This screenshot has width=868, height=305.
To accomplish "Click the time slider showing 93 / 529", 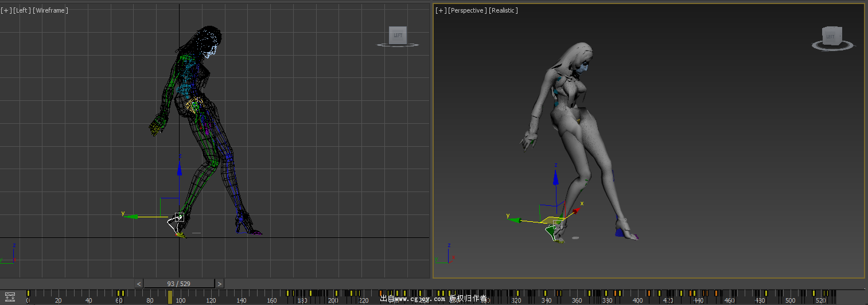I will click(179, 284).
